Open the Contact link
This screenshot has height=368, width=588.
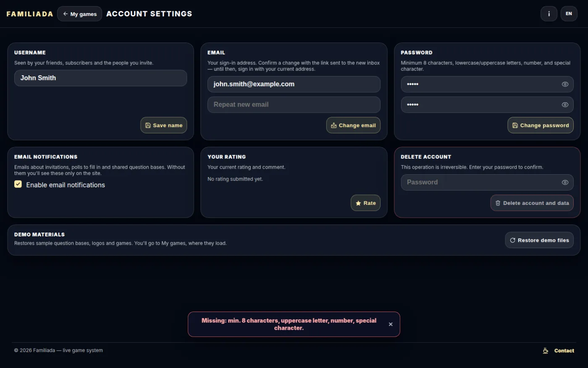click(564, 351)
